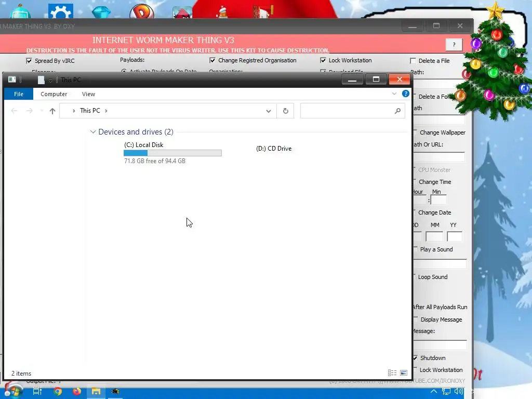Toggle the Shutdown checkbox
The image size is (532, 399).
[415, 358]
